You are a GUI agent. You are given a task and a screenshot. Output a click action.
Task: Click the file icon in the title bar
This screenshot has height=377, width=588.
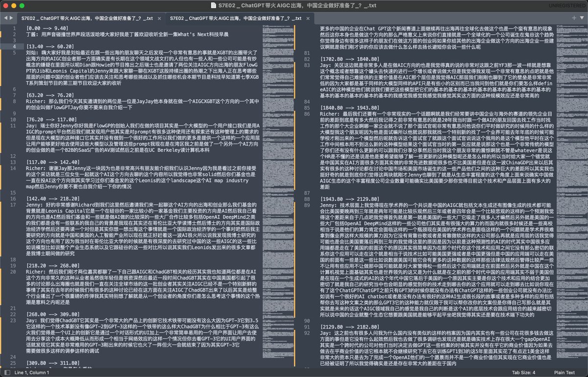(213, 5)
